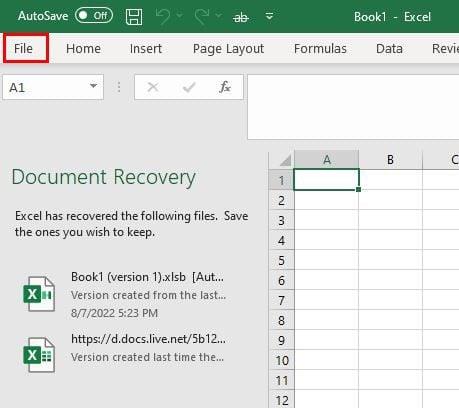
Task: Click the formula bar Cancel X icon
Action: (x=153, y=87)
